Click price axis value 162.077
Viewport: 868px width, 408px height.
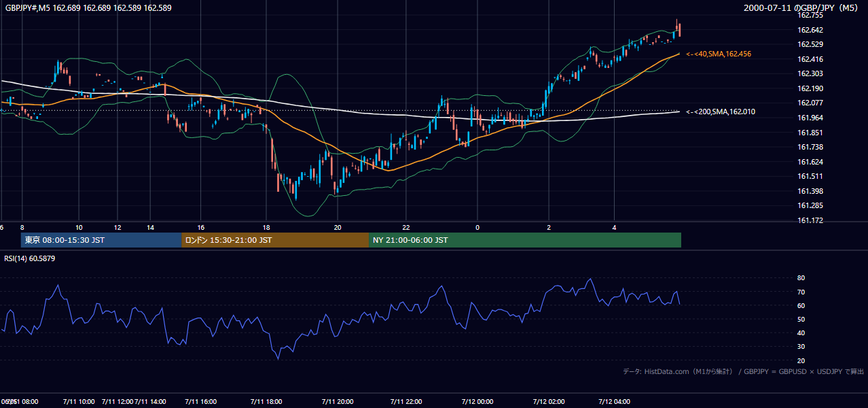tap(810, 103)
